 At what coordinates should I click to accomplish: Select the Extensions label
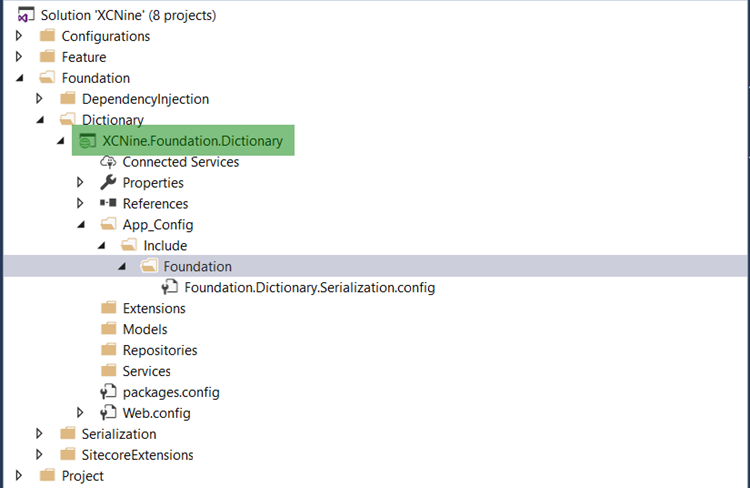pyautogui.click(x=154, y=308)
